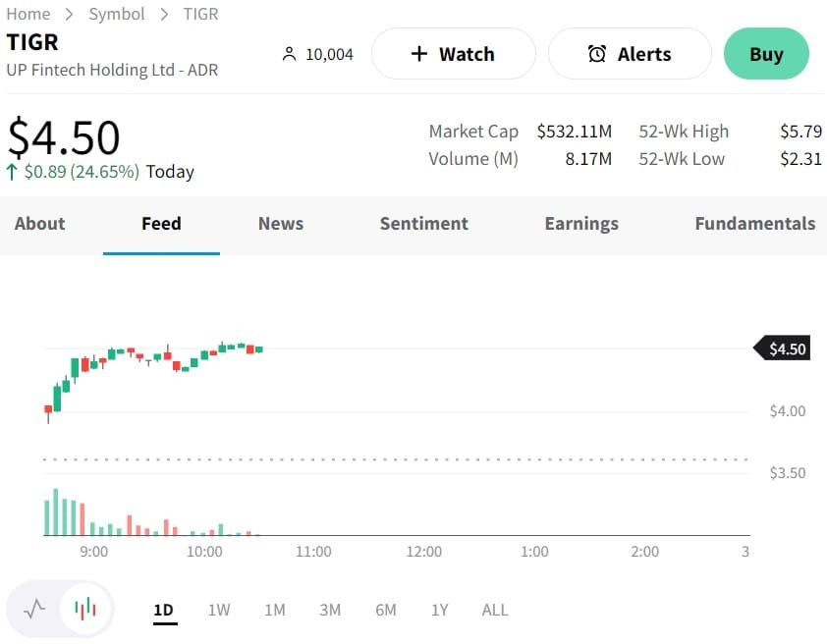Open the Sentiment tab
The height and width of the screenshot is (644, 827).
coord(423,224)
